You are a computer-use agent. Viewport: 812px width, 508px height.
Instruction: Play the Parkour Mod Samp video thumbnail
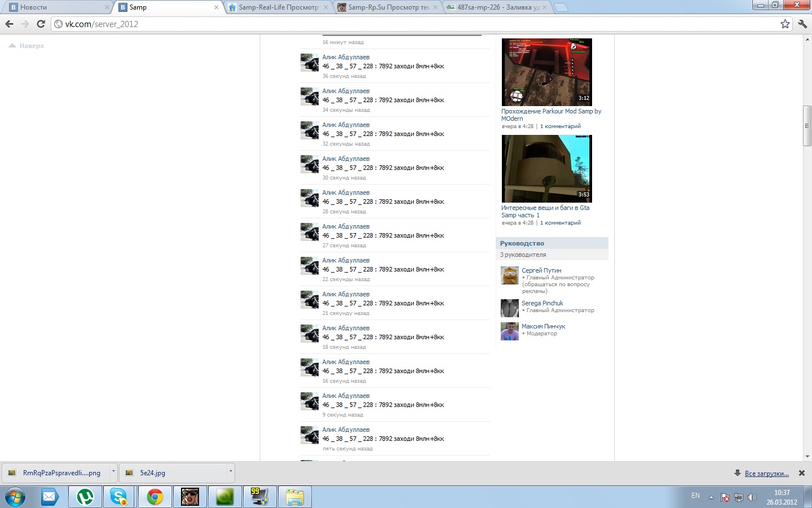pyautogui.click(x=547, y=72)
